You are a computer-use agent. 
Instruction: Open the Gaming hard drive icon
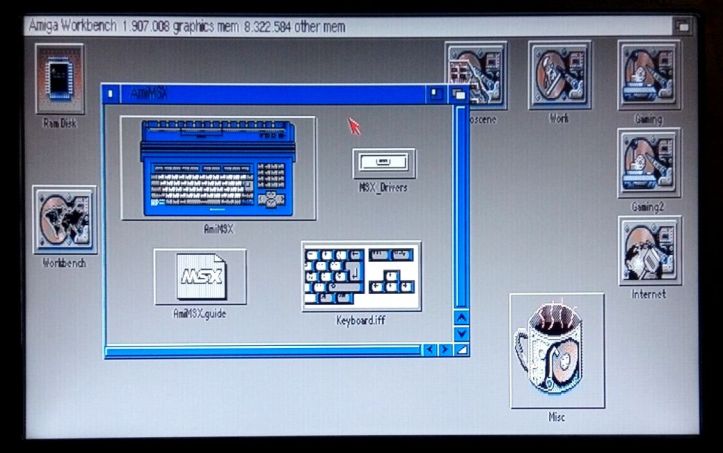648,75
